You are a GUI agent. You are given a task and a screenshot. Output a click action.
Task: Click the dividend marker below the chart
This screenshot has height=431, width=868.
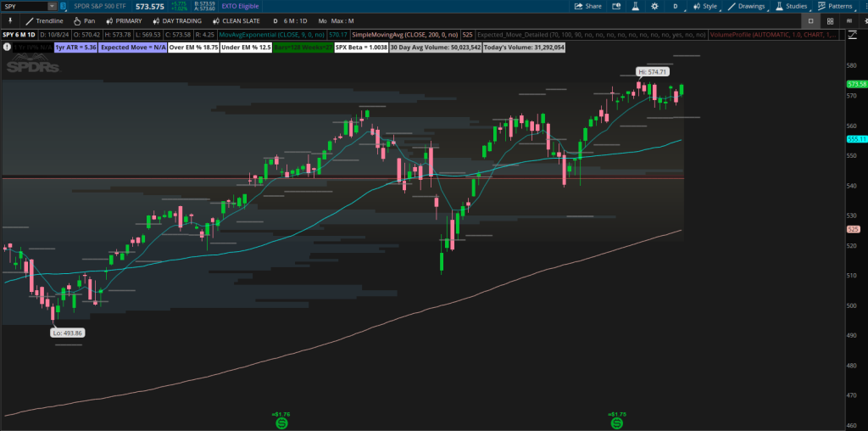coord(281,422)
